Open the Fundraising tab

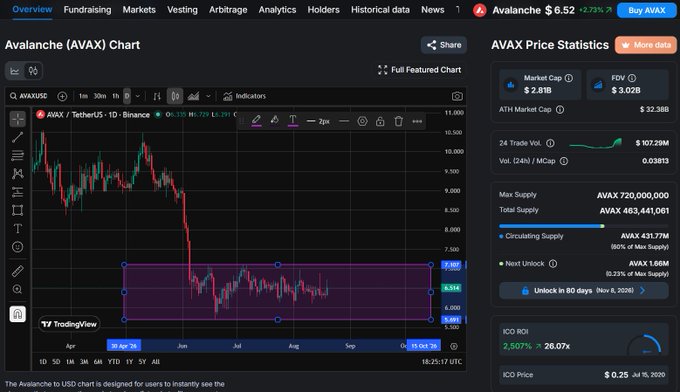pos(87,10)
